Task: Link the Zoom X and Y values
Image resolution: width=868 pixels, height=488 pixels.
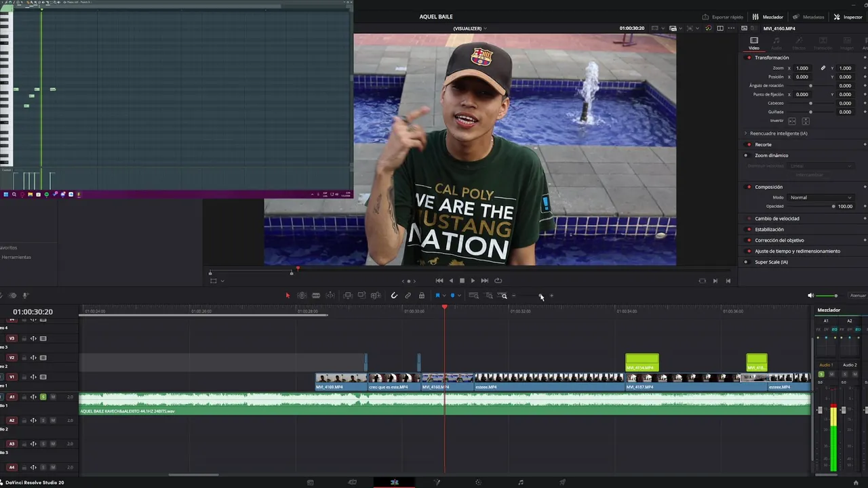Action: (823, 68)
